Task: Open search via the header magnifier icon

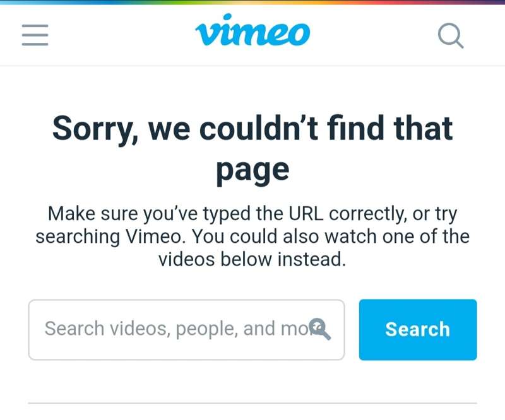Action: click(451, 35)
